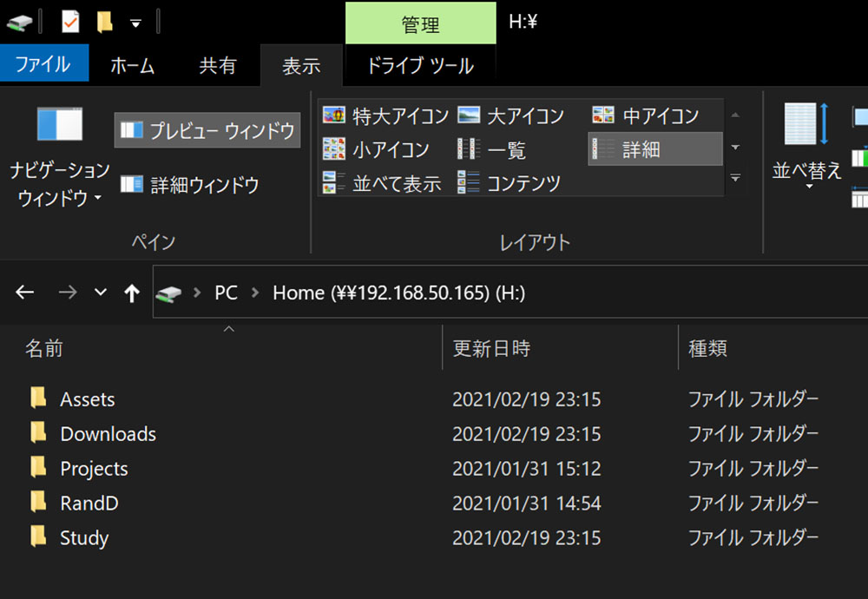
Task: Click Projects date 2021/01/31 15:12
Action: (527, 469)
